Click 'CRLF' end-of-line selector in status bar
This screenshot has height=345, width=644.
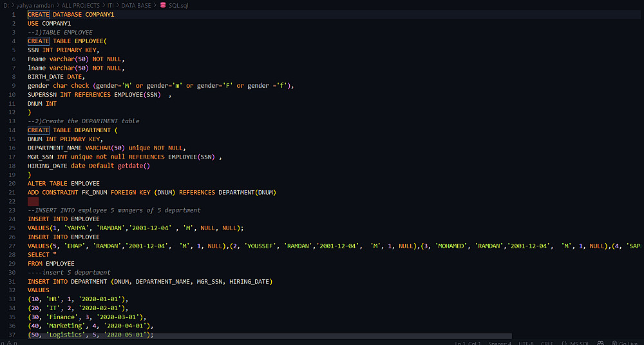coord(547,343)
